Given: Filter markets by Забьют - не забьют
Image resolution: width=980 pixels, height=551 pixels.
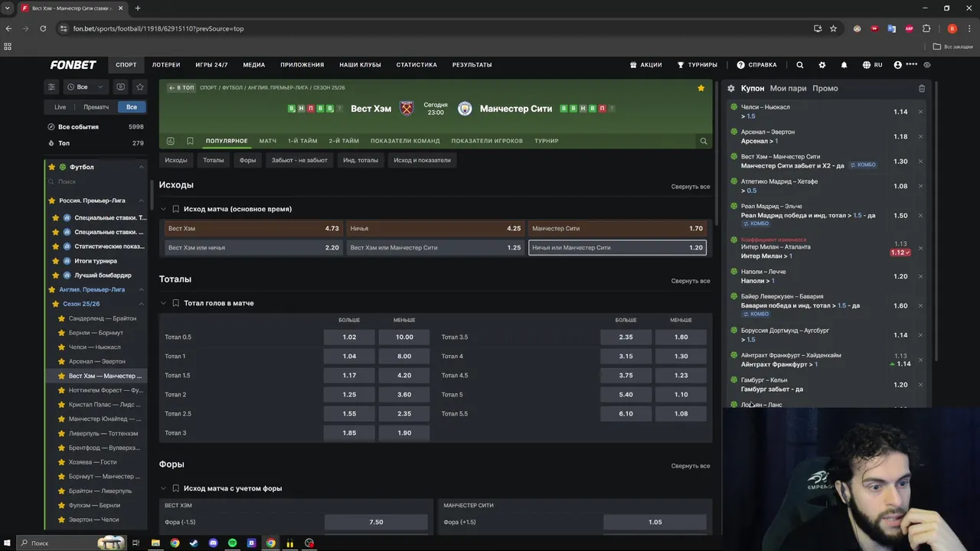Looking at the screenshot, I should (299, 160).
